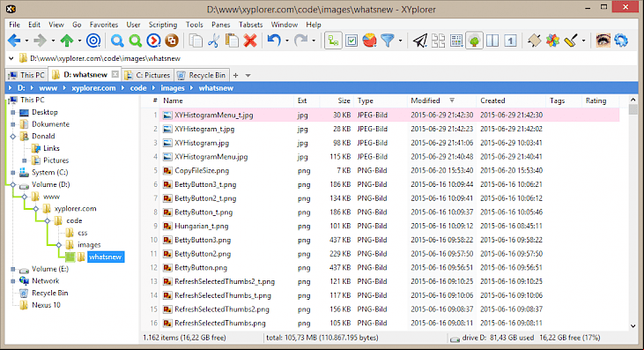
Task: Undo the last action
Action: pyautogui.click(x=274, y=41)
